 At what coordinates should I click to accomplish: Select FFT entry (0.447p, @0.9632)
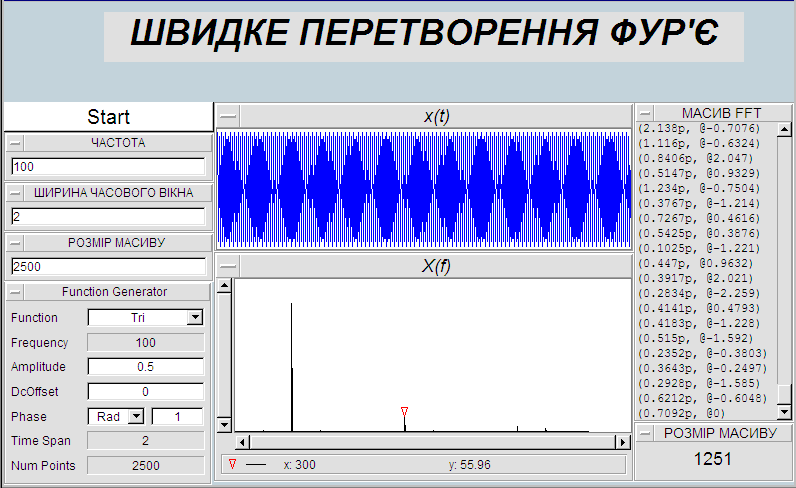[696, 264]
